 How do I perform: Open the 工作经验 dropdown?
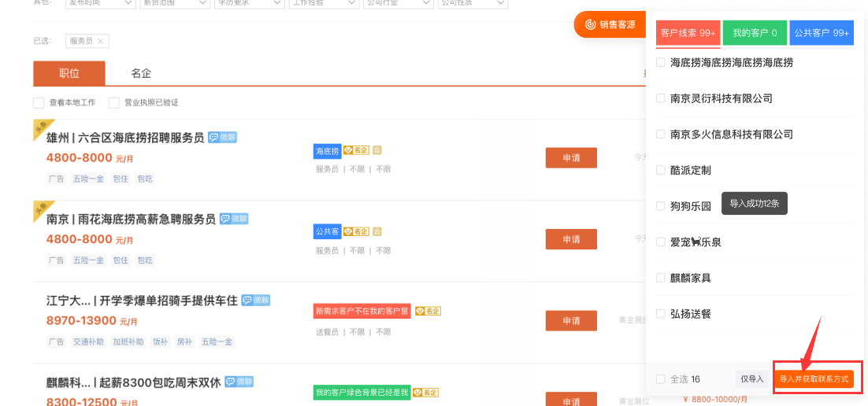click(x=323, y=3)
